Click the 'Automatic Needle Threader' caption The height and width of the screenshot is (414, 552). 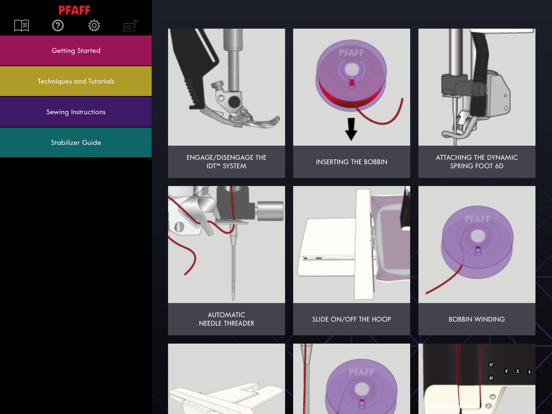click(226, 319)
